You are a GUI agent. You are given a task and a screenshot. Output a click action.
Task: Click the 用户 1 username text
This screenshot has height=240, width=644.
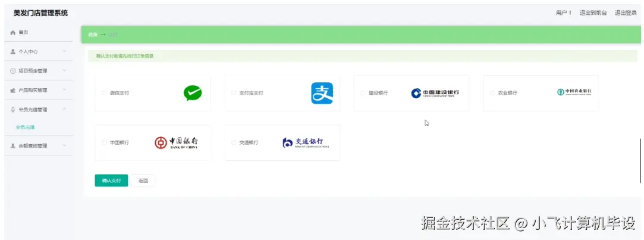click(x=564, y=13)
